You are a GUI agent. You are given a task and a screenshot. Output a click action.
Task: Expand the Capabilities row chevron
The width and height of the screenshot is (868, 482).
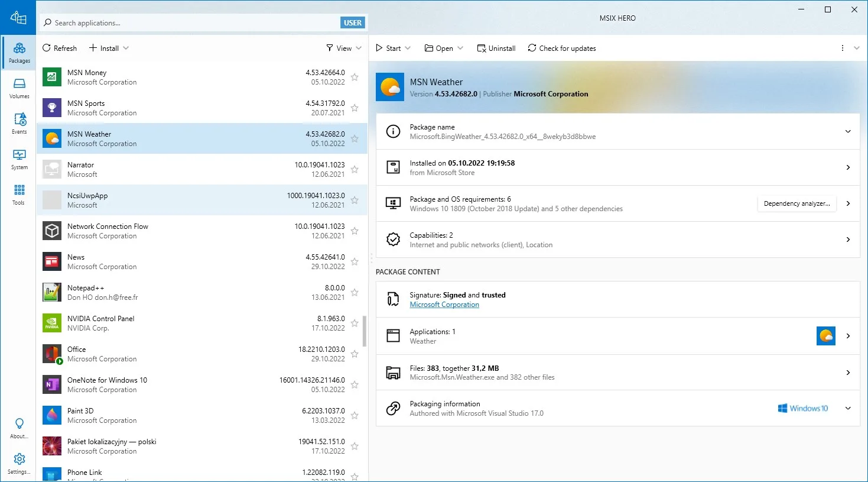pos(848,240)
